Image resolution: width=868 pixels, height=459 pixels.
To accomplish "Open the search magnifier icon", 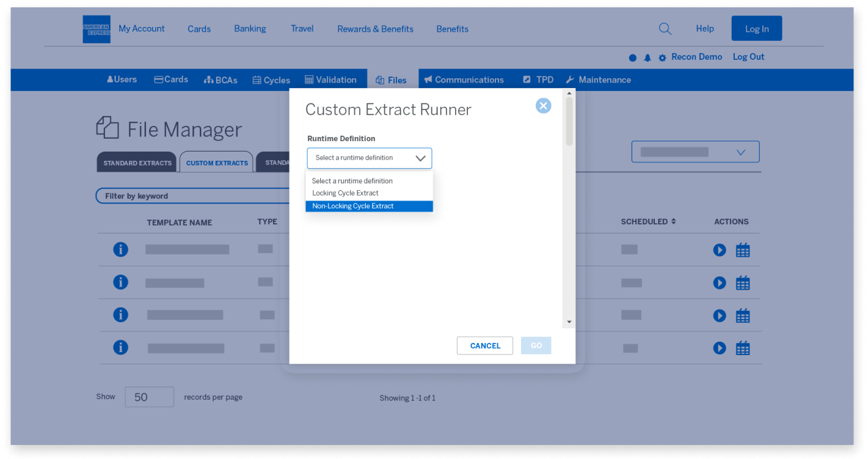I will [665, 28].
